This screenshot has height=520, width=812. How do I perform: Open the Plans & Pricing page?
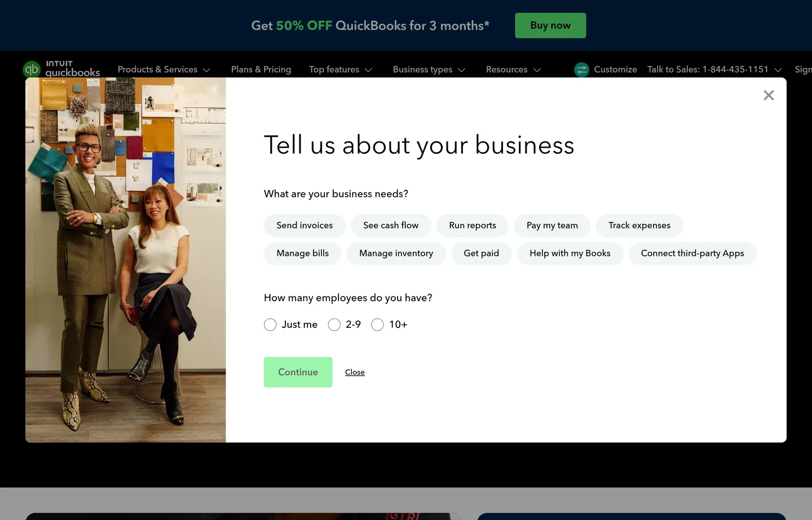coord(261,69)
